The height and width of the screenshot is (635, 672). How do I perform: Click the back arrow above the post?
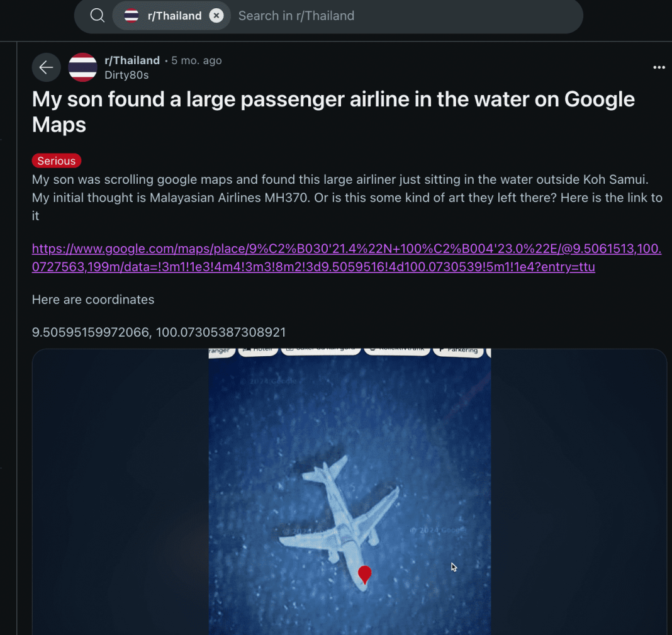pos(46,67)
